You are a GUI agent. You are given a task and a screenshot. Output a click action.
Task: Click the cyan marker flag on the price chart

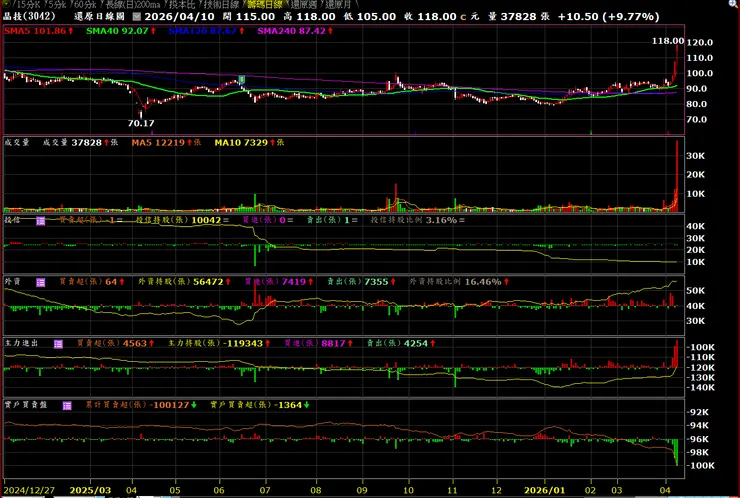(x=242, y=79)
